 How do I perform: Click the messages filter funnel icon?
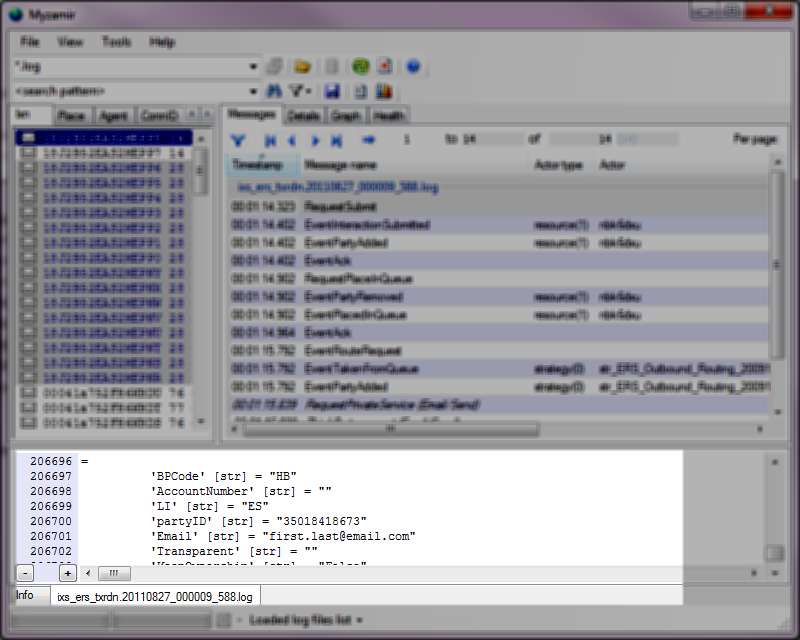(x=238, y=140)
